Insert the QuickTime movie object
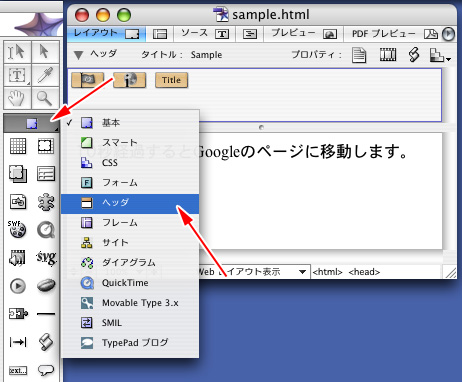This screenshot has height=382, width=462. click(x=46, y=230)
